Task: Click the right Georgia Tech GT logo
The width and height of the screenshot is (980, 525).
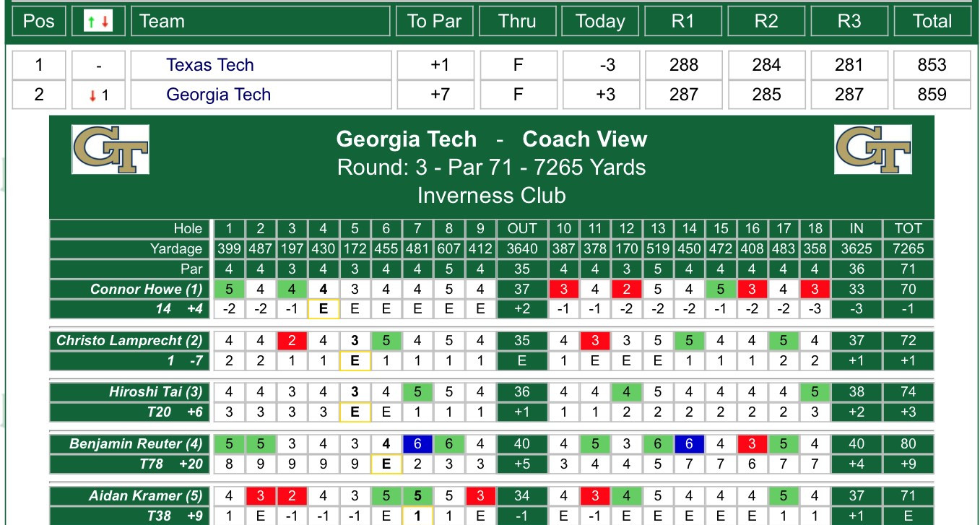Action: click(x=872, y=149)
